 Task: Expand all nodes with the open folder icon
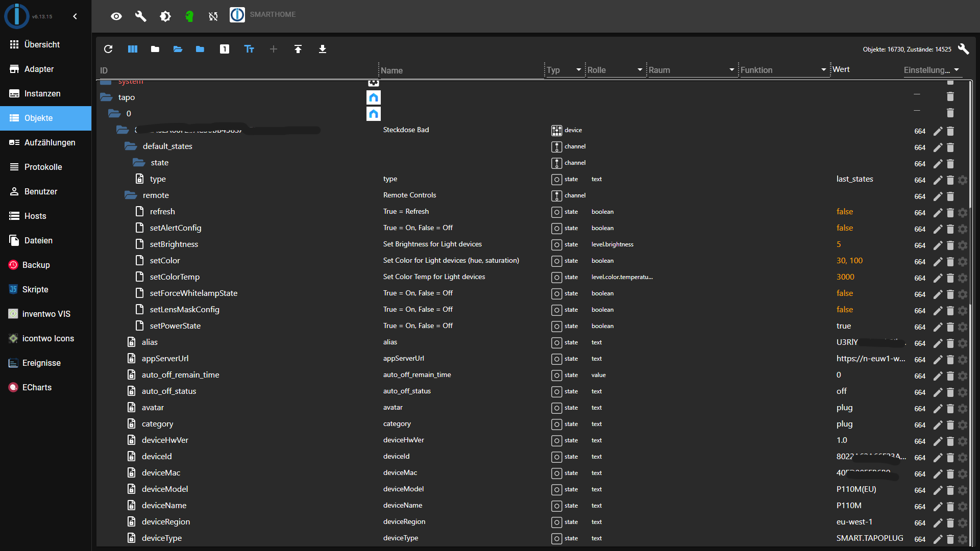pos(178,49)
